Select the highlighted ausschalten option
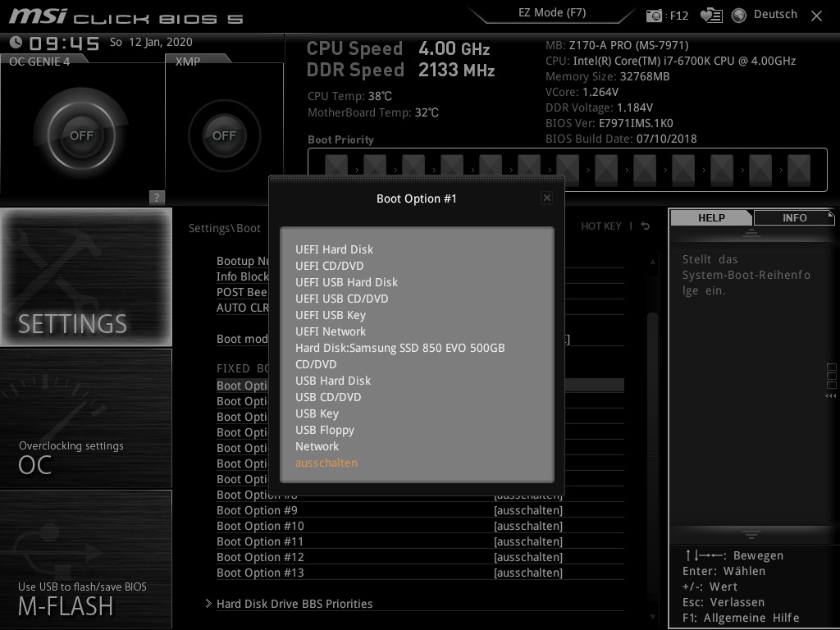This screenshot has width=840, height=630. pyautogui.click(x=326, y=463)
